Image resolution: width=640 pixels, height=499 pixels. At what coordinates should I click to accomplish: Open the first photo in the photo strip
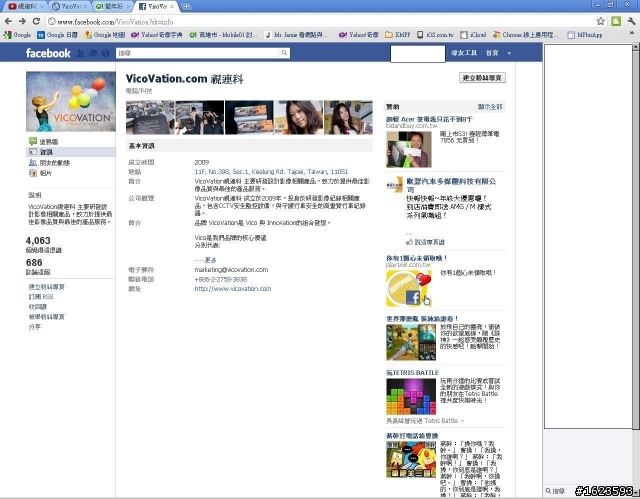150,118
